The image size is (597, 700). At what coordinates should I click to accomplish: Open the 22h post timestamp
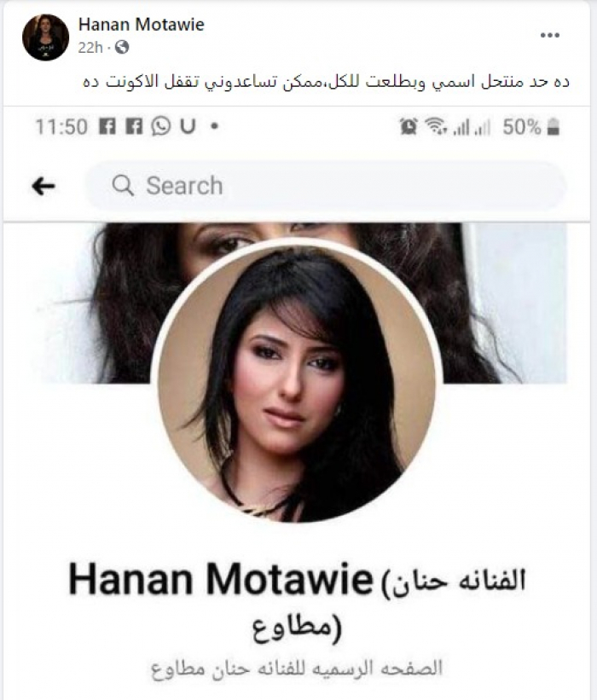click(x=90, y=48)
